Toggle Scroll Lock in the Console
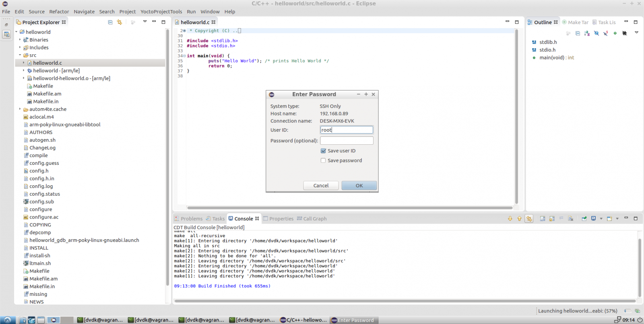Viewport: 644px width, 324px height. 552,219
